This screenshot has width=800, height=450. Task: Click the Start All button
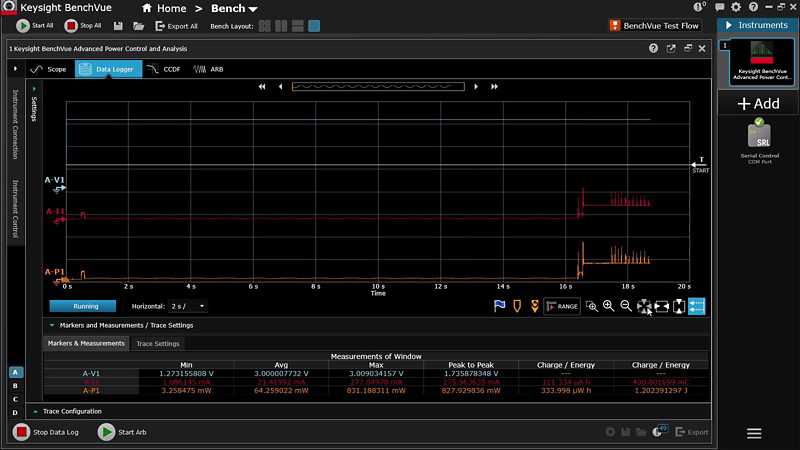(34, 26)
